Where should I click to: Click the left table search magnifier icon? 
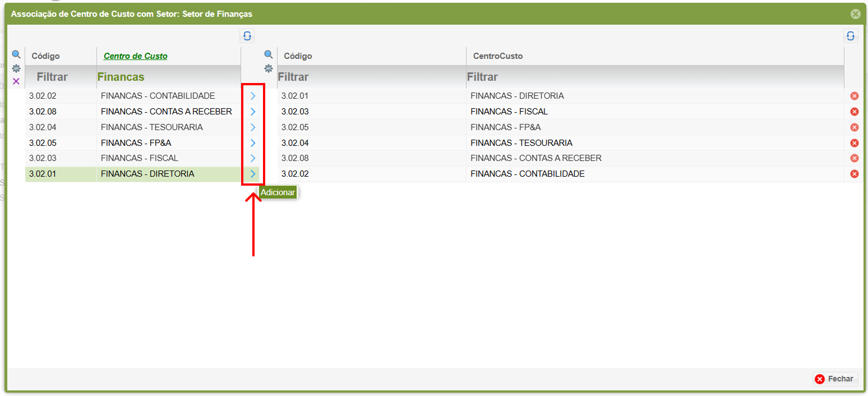[x=16, y=54]
